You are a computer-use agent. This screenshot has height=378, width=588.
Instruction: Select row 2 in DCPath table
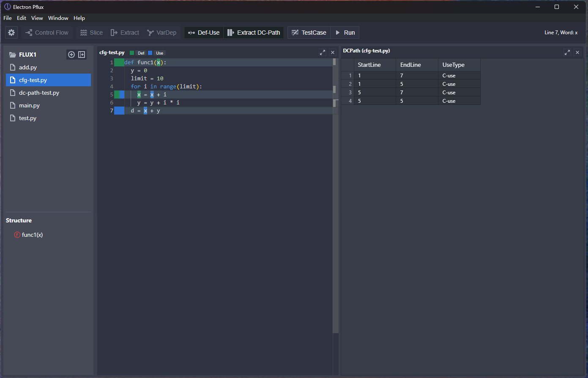click(x=411, y=84)
